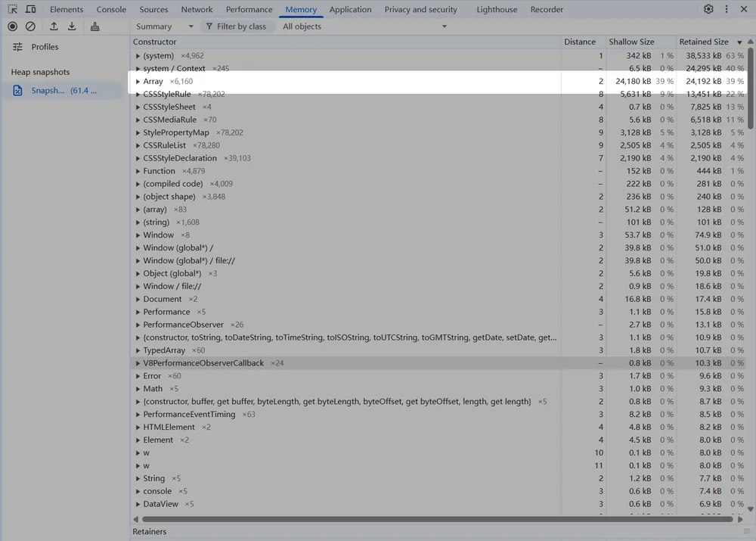
Task: Select the V8PerformanceObserverCallback row
Action: pyautogui.click(x=438, y=363)
